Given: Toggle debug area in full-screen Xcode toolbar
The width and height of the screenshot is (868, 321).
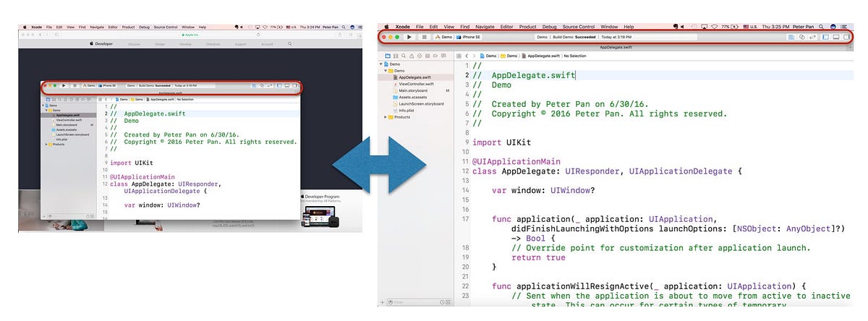Looking at the screenshot, I should (836, 37).
